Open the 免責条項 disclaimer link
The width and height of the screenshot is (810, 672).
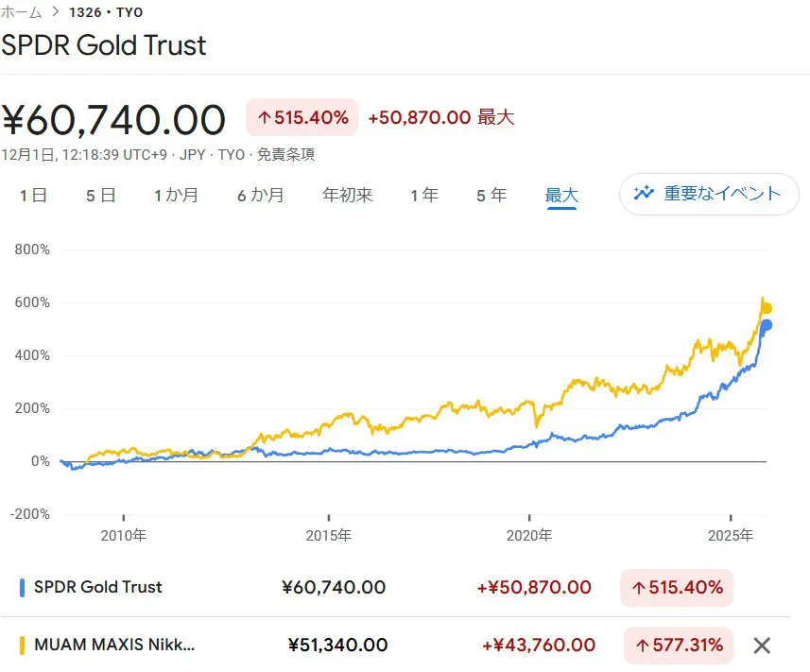[x=286, y=155]
